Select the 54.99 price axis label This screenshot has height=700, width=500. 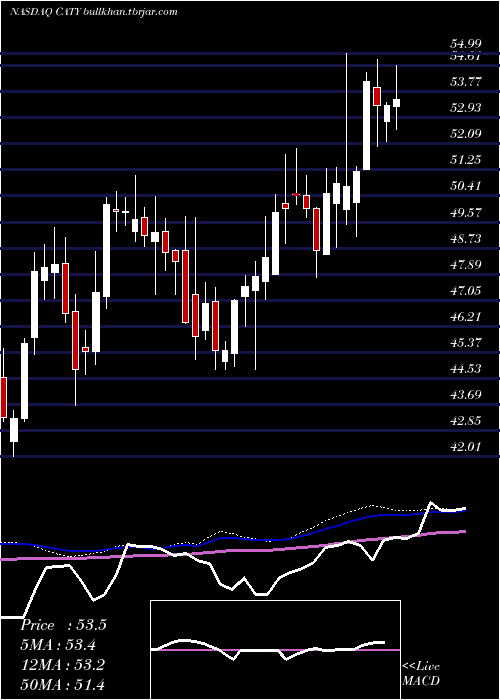(466, 44)
